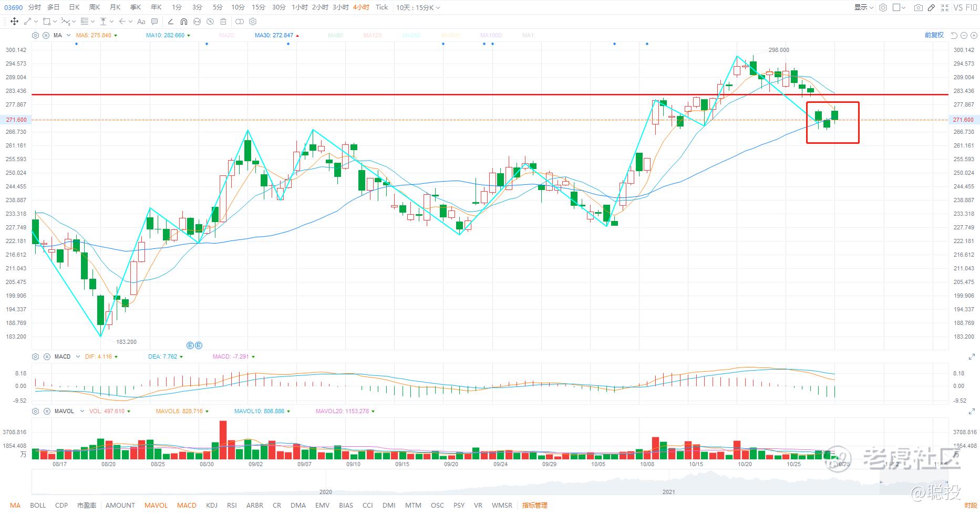Activate the Aa text annotation tool

pos(141,22)
